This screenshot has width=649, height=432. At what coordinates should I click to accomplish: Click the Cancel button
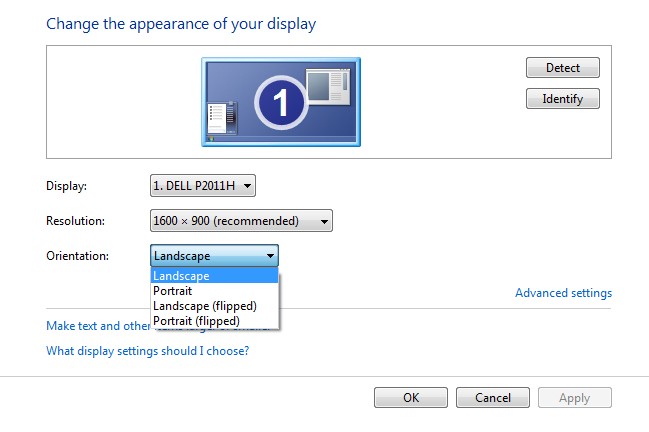492,397
